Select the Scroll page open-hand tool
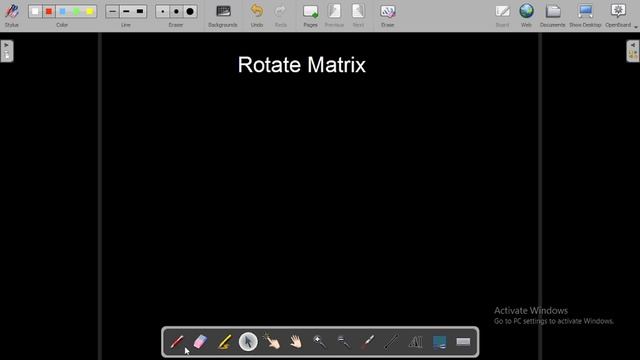640x360 pixels. click(x=296, y=342)
